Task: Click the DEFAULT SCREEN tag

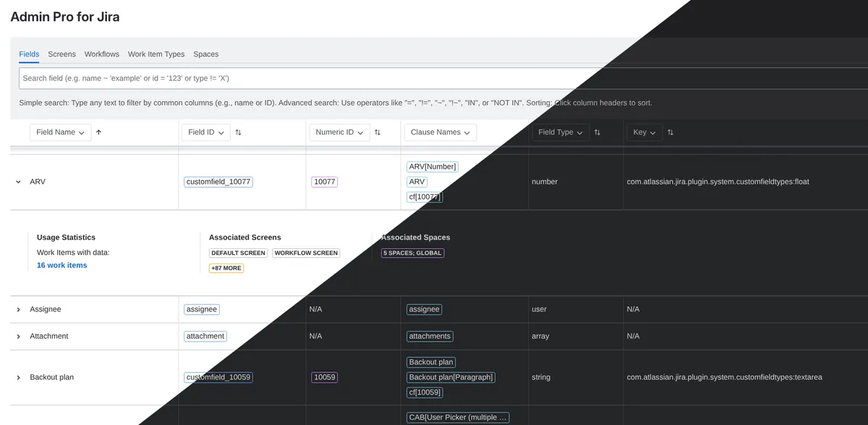Action: (239, 253)
